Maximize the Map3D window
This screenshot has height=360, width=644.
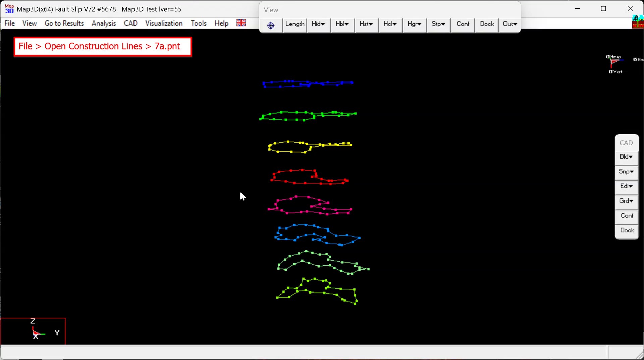(603, 9)
